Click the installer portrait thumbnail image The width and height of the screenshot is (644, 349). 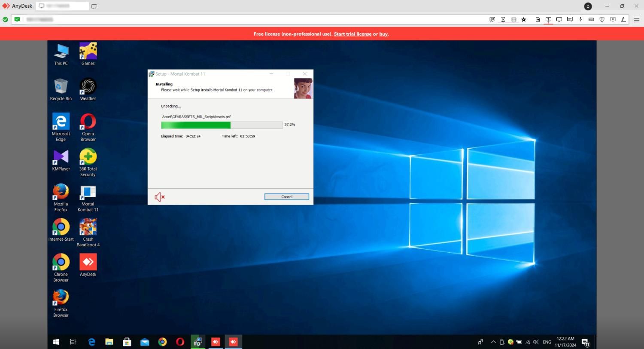(303, 88)
